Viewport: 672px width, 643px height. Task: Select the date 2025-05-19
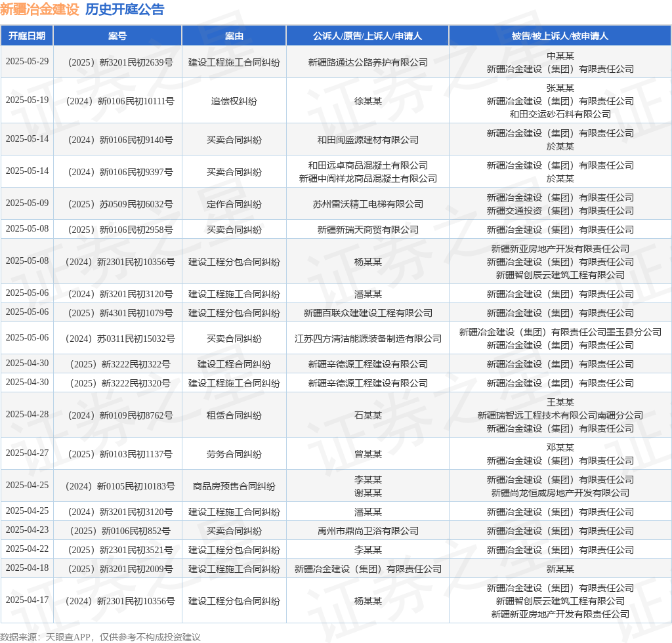tap(27, 100)
